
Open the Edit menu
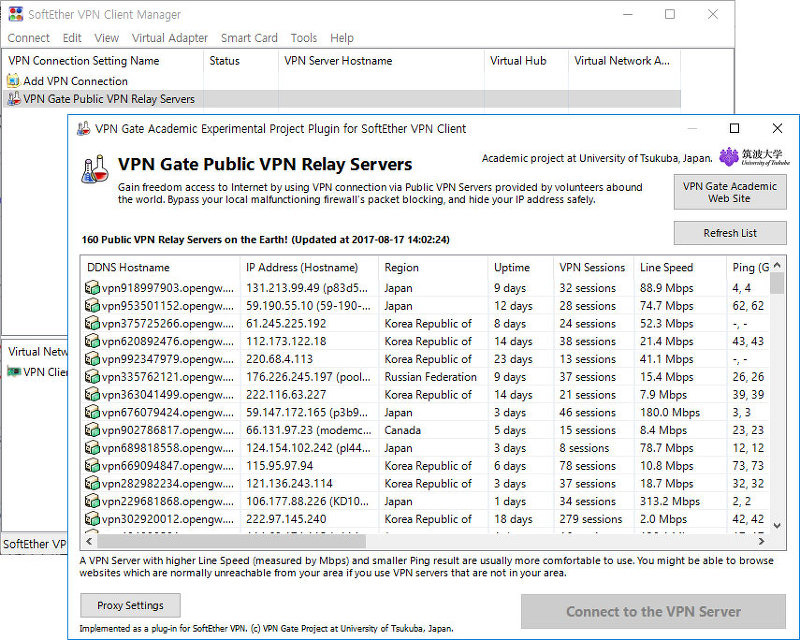tap(72, 38)
